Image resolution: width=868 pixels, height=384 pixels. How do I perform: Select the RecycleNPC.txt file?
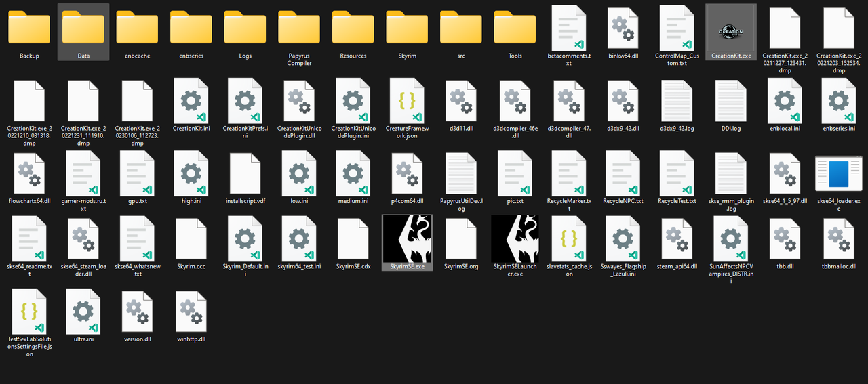click(x=623, y=173)
